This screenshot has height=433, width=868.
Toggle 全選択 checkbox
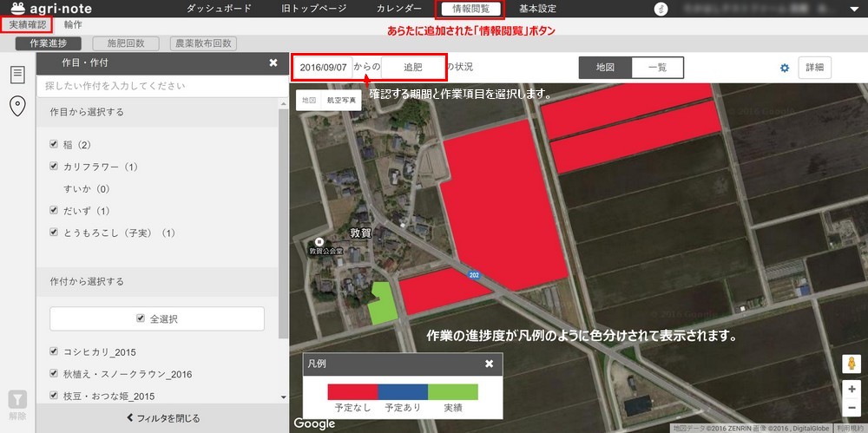click(x=141, y=319)
